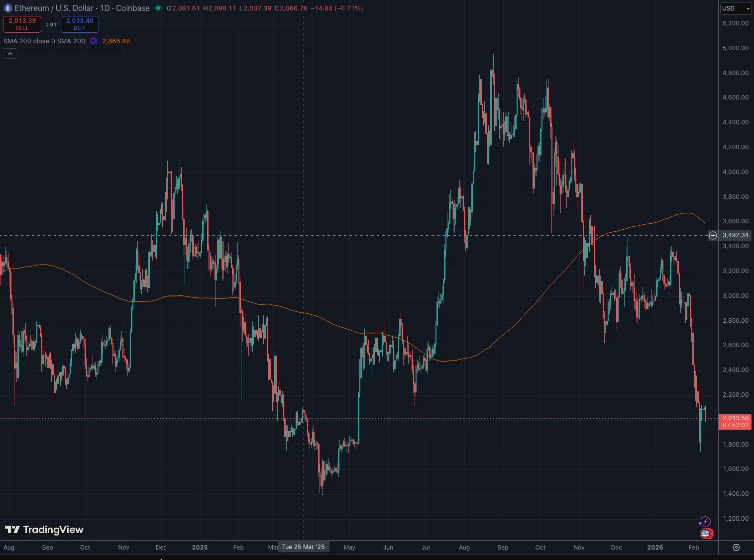This screenshot has width=754, height=560.
Task: Click the Dec label before 2026
Action: coord(616,547)
